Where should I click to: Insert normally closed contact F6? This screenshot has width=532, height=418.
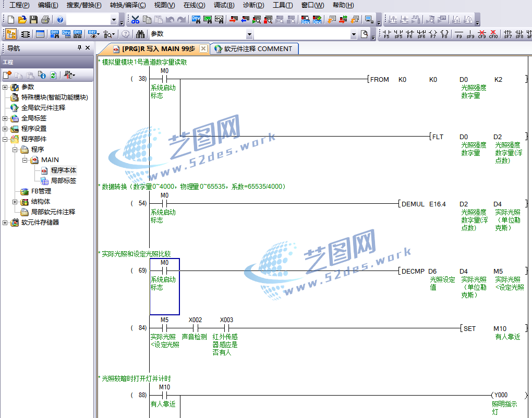click(x=409, y=34)
